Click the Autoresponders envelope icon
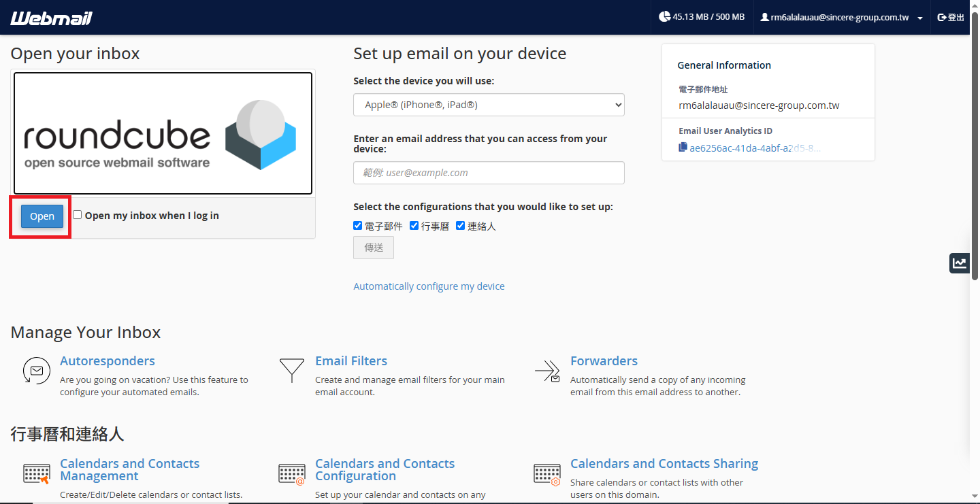Viewport: 980px width, 504px height. 37,371
